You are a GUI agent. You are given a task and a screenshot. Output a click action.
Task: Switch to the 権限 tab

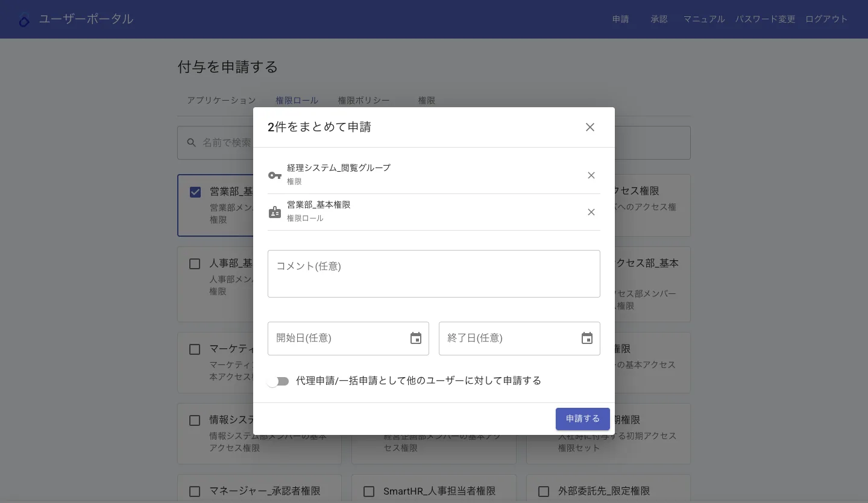pos(427,101)
